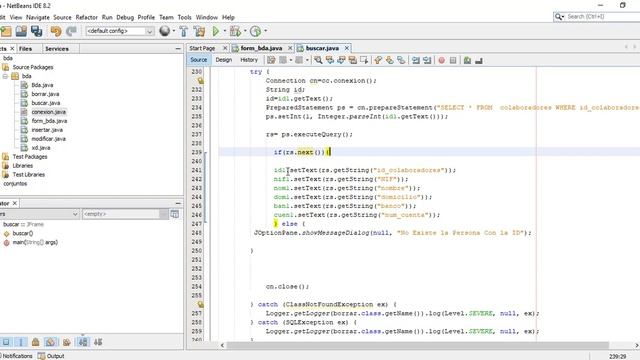
Task: Open the Window menu
Action: click(207, 17)
